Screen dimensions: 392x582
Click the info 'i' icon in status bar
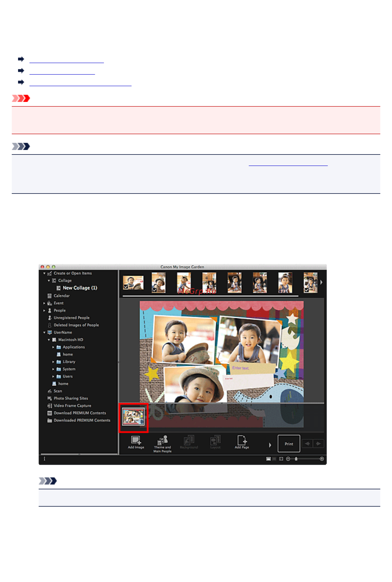[45, 459]
